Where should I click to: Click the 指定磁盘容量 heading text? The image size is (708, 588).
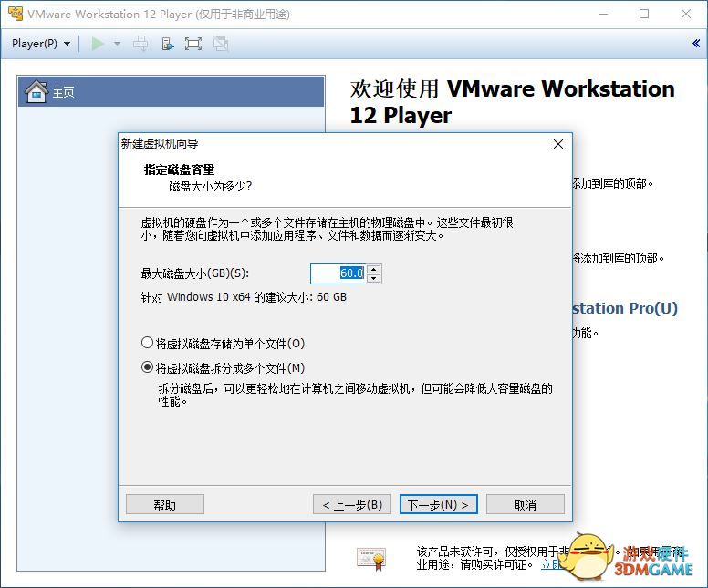pyautogui.click(x=179, y=170)
